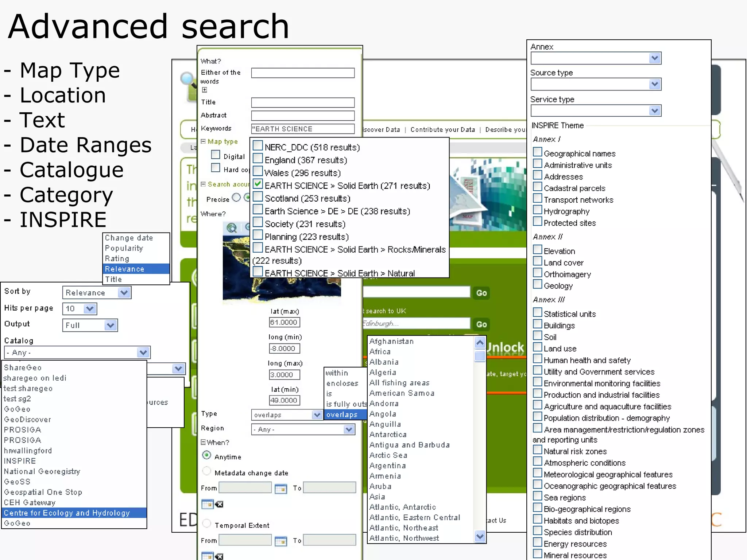Click the Abstract input field
Viewport: 747px width, 560px height.
pyautogui.click(x=303, y=116)
